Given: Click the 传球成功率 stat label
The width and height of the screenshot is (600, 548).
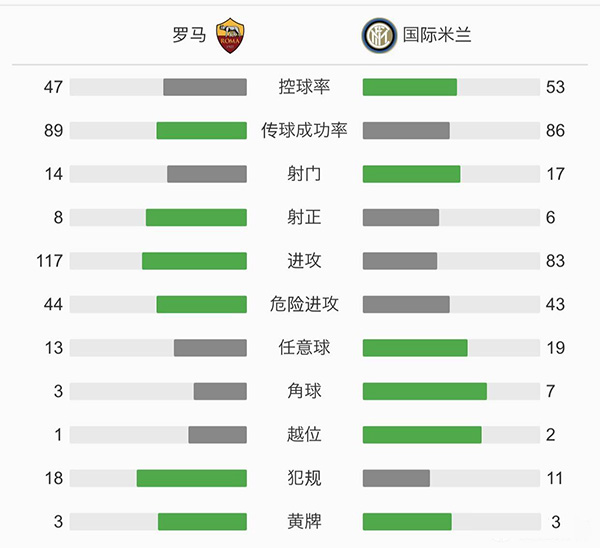Looking at the screenshot, I should [x=304, y=131].
